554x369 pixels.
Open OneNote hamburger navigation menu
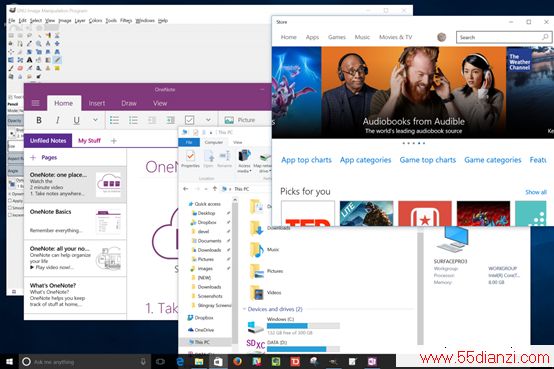(x=36, y=103)
